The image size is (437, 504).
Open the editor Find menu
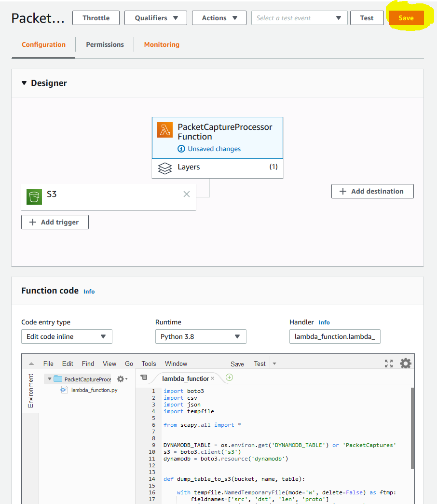click(88, 364)
